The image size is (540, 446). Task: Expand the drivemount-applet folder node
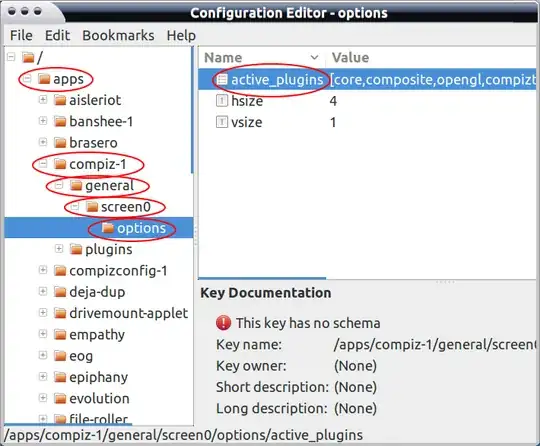[x=43, y=313]
